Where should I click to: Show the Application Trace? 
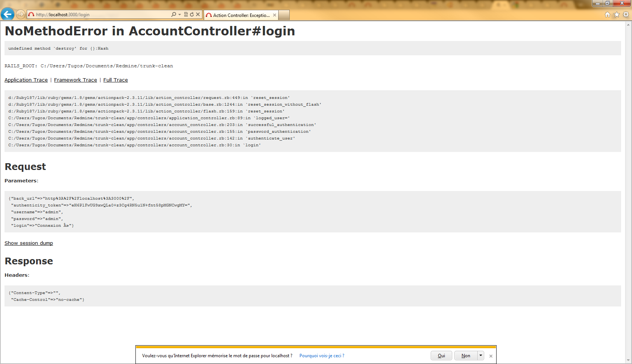point(26,80)
